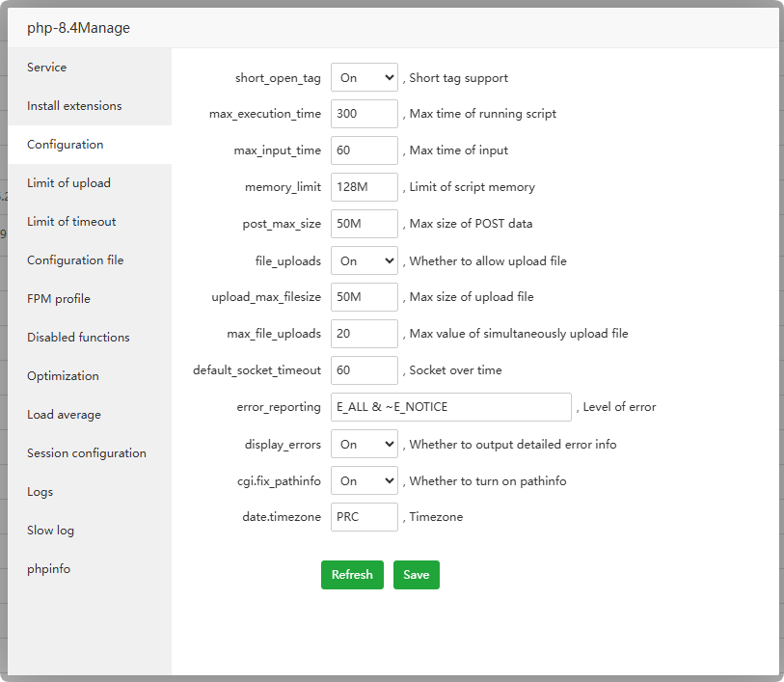
Task: Focus the memory_limit input field
Action: [x=364, y=187]
